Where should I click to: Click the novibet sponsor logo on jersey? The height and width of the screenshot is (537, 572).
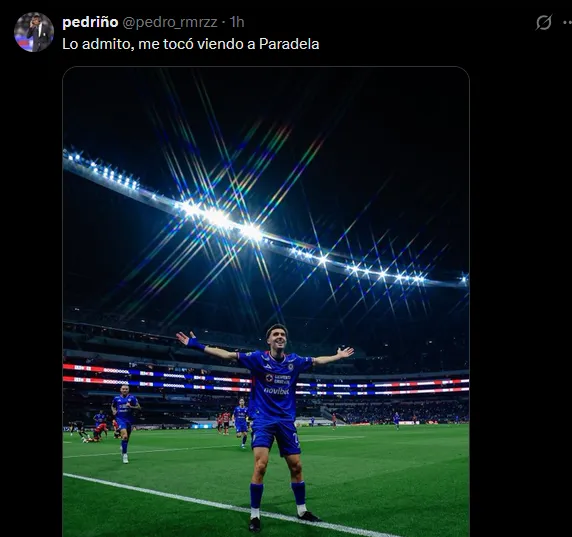[276, 391]
